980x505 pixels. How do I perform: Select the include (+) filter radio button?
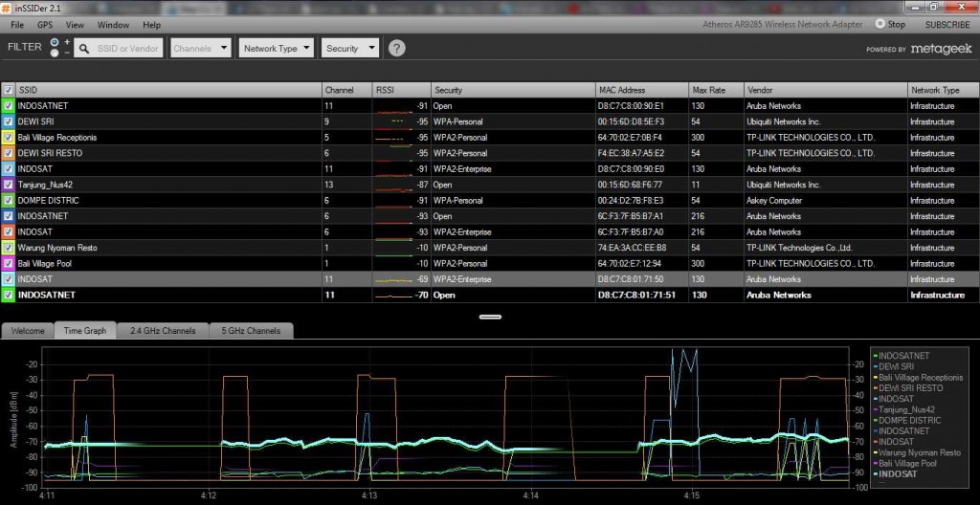[x=55, y=42]
